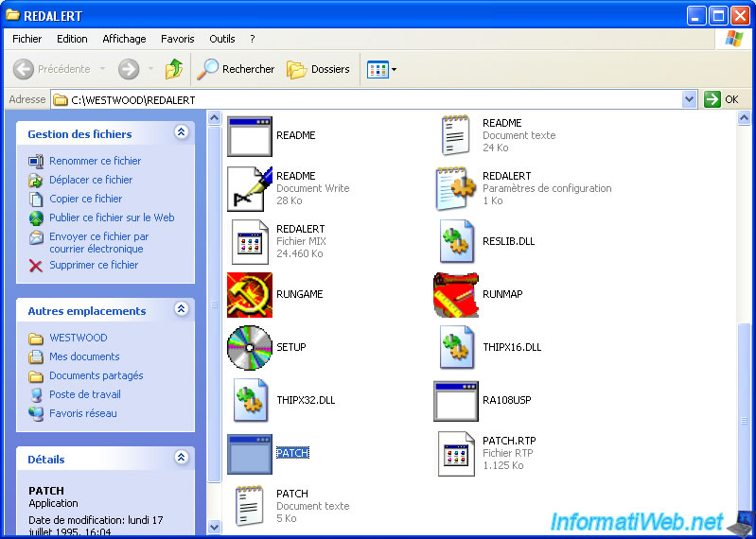Select the RA108USP application icon

click(456, 401)
